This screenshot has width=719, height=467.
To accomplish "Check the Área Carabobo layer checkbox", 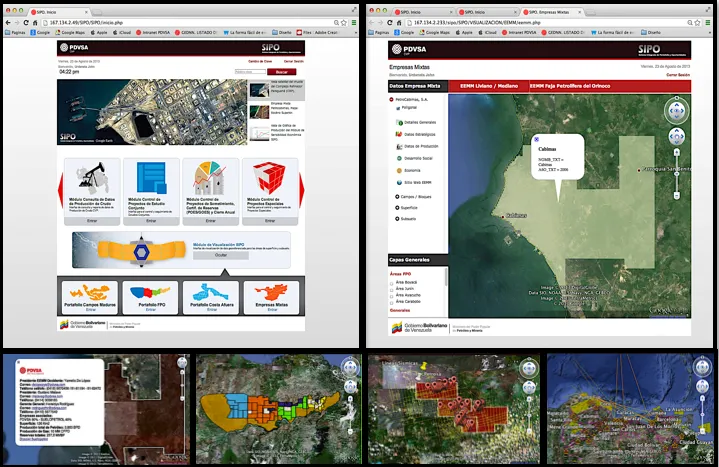I will pos(392,302).
